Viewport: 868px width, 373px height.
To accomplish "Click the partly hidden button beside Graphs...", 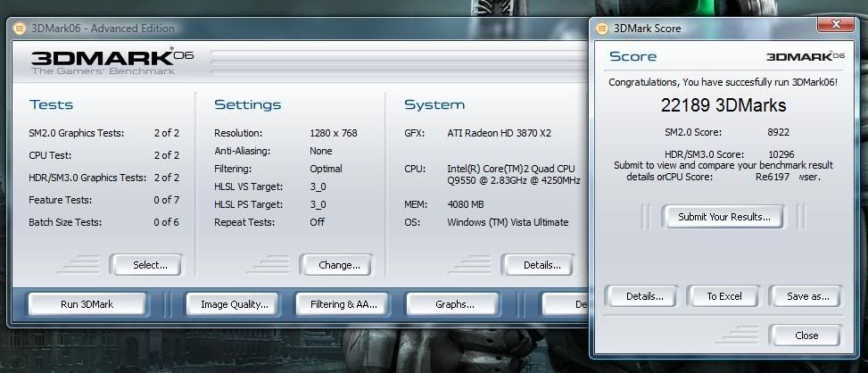I will point(565,304).
